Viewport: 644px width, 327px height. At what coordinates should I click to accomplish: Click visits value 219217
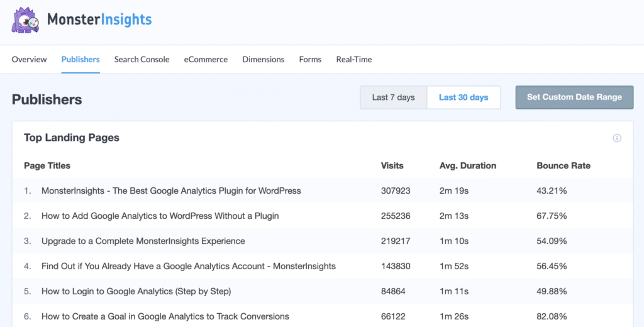(396, 241)
